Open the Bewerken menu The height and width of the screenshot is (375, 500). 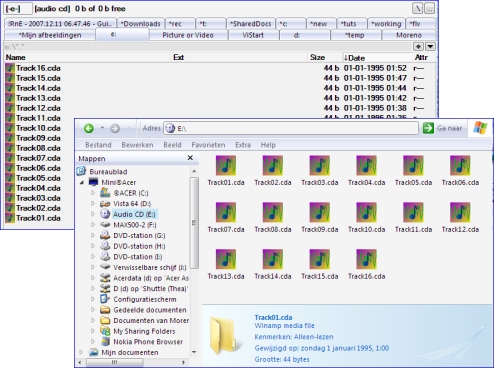click(x=137, y=145)
